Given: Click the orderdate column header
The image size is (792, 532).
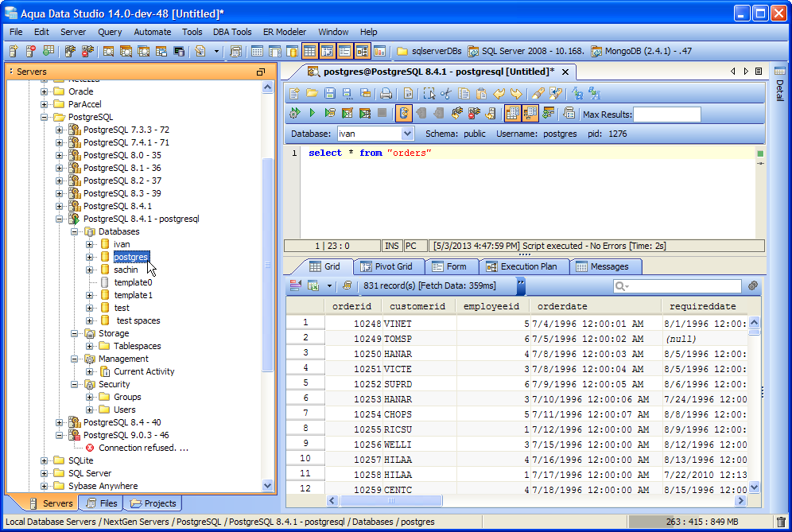Looking at the screenshot, I should (596, 306).
